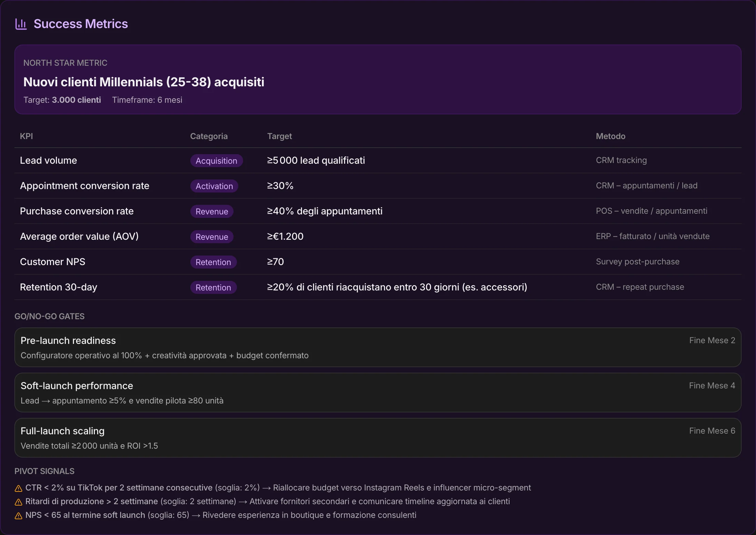Click the Timeframe: 6 mesi text
Image resolution: width=756 pixels, height=535 pixels.
point(147,100)
